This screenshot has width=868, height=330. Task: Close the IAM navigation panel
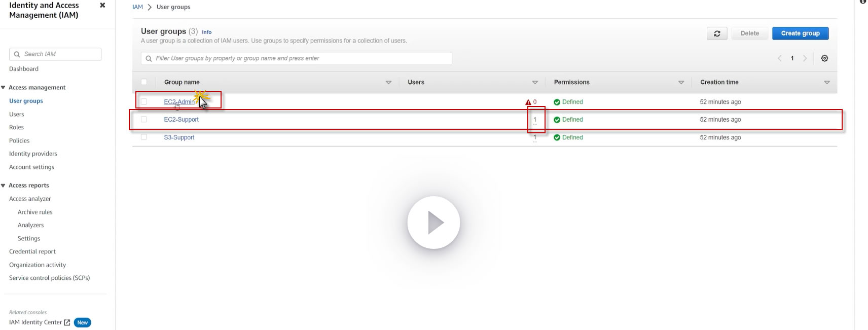coord(102,5)
